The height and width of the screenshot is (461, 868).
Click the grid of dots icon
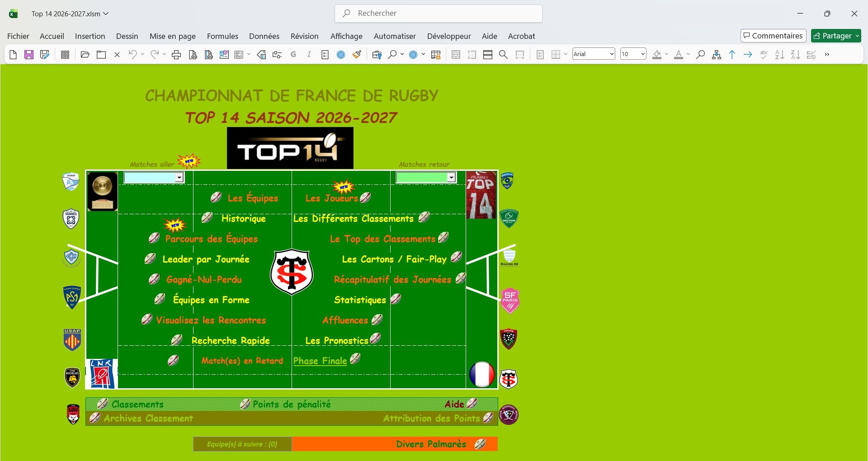[65, 55]
